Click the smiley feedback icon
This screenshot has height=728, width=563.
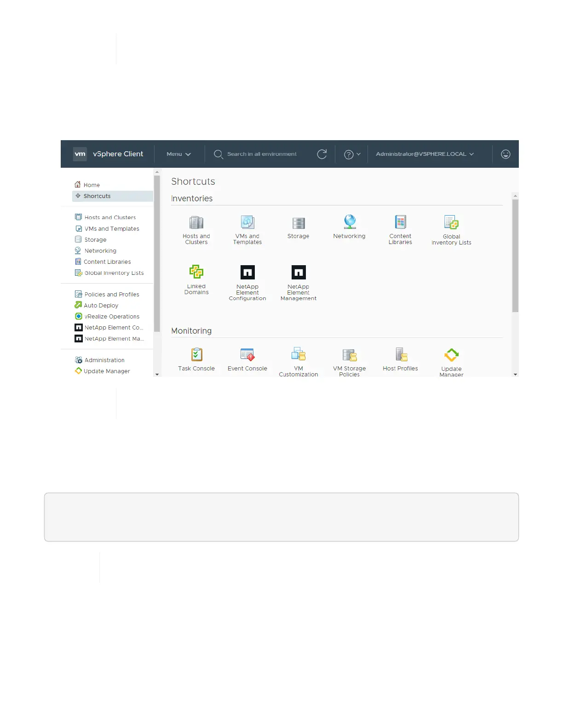(x=506, y=154)
